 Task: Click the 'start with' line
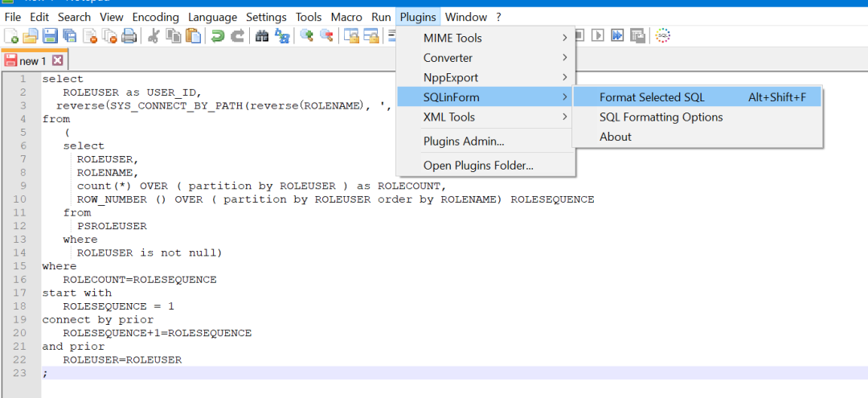click(77, 293)
